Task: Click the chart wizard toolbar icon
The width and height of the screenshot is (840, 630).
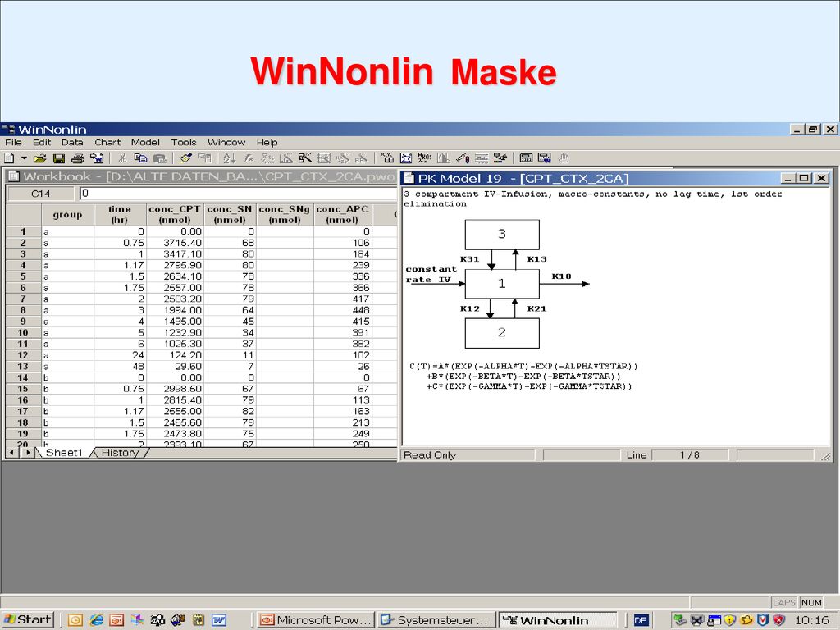Action: point(286,158)
